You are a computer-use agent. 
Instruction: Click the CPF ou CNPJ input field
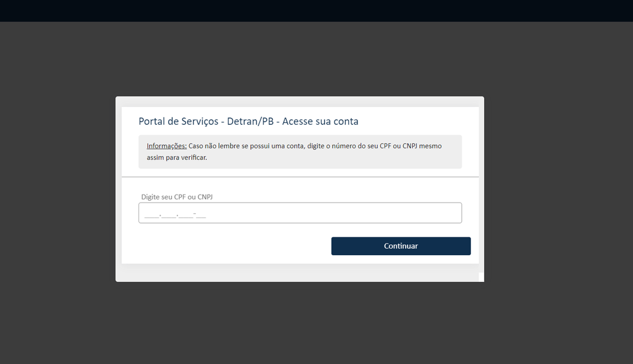pos(300,213)
